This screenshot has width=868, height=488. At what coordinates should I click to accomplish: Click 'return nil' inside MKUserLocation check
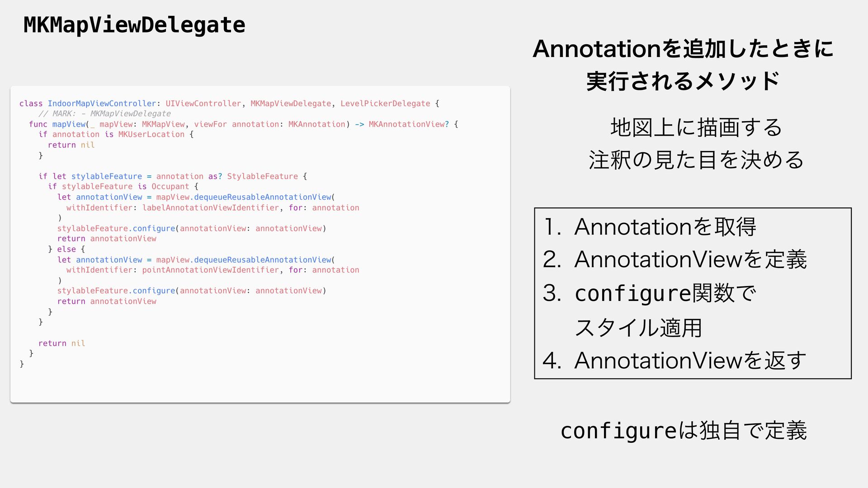click(71, 145)
